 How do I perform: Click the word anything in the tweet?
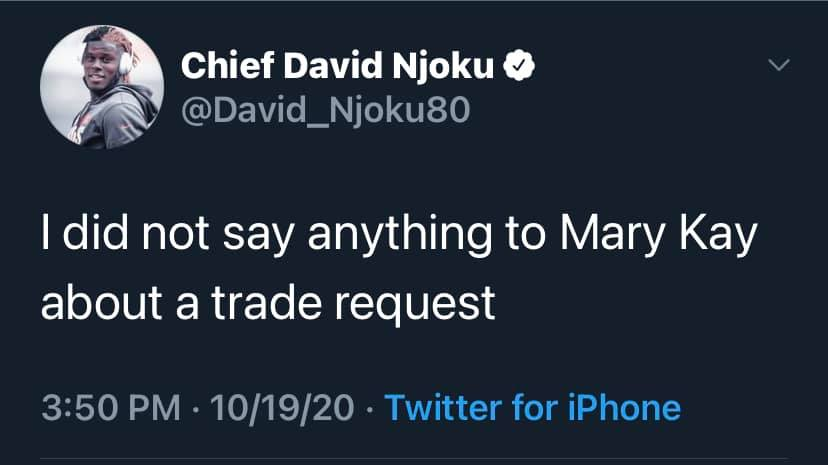(x=400, y=234)
